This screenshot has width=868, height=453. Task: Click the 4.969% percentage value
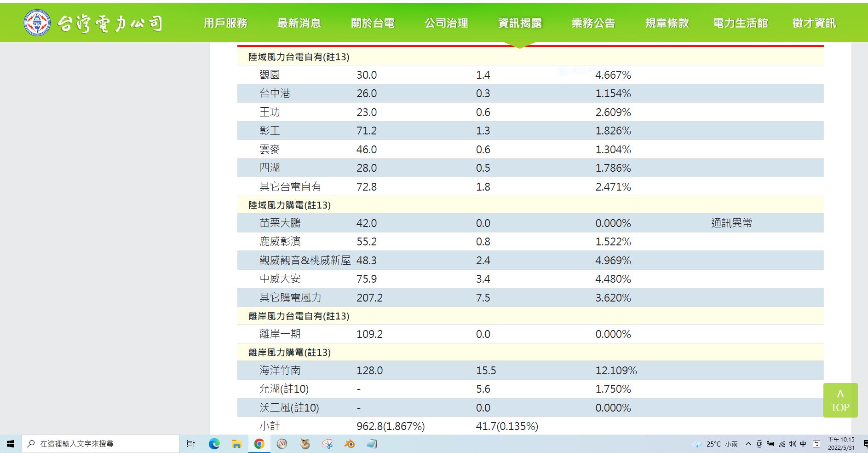(613, 260)
